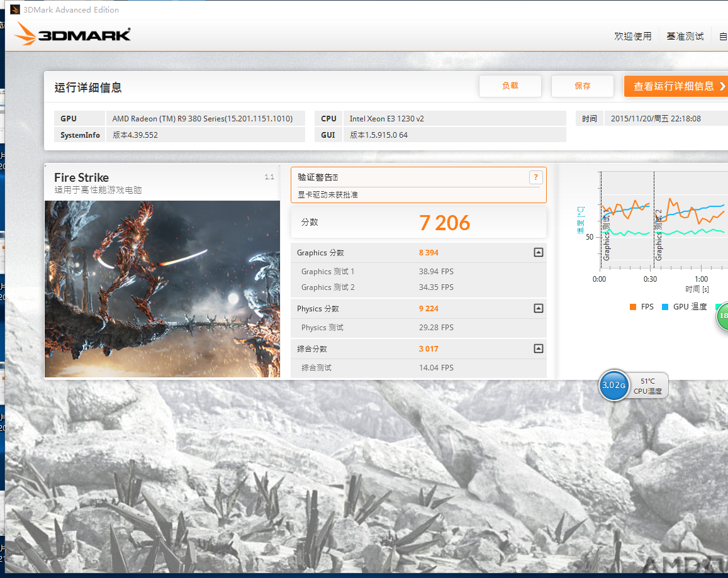Toggle the orange FPS legend swatch

click(x=633, y=307)
